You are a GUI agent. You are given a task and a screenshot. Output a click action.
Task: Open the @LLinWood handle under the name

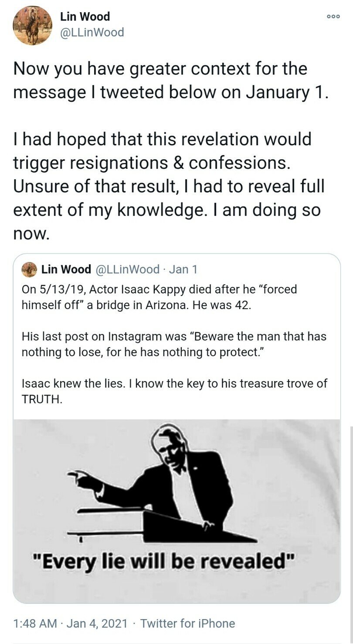point(92,32)
